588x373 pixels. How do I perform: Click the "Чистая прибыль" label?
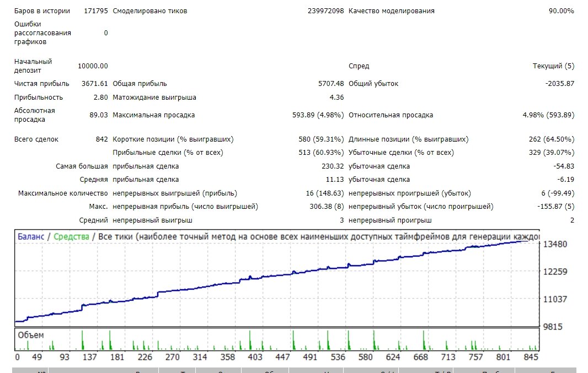coord(41,84)
